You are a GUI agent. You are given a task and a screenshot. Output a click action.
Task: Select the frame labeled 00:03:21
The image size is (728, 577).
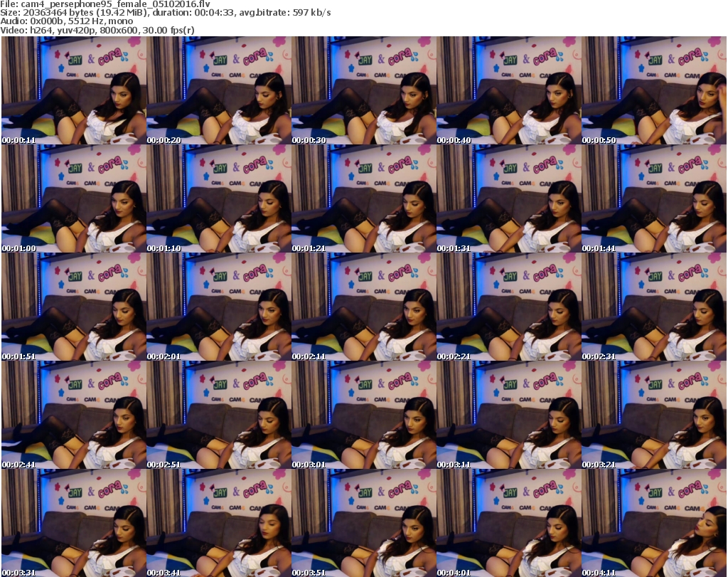tap(653, 415)
